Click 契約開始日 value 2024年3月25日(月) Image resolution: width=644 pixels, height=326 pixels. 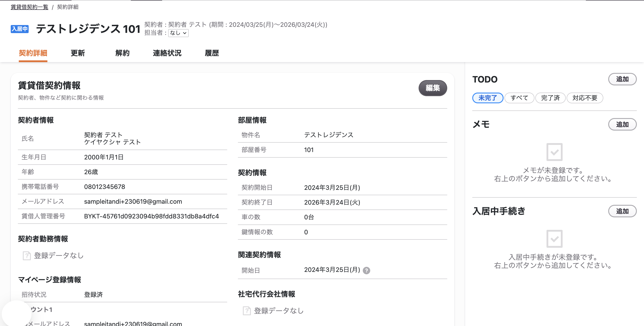(x=332, y=188)
